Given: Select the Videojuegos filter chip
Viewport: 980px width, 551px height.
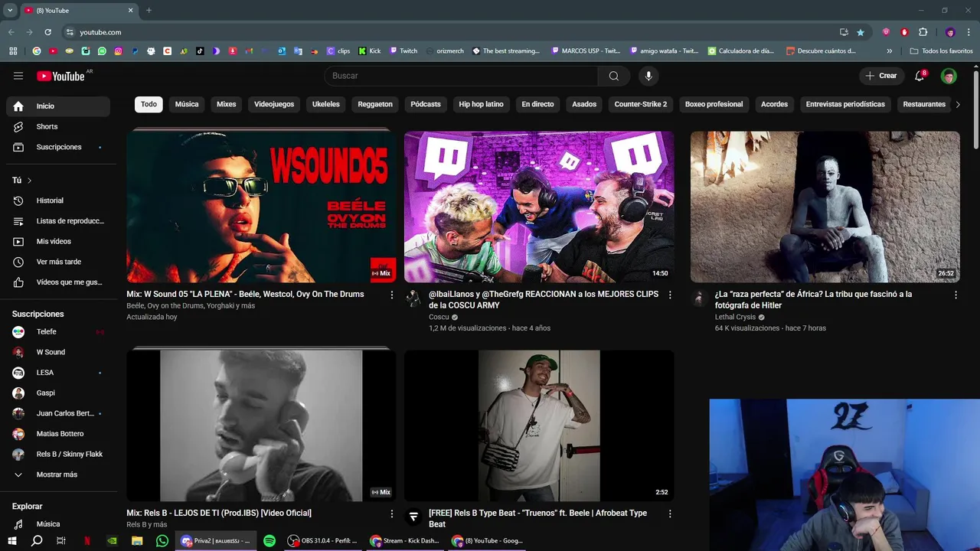Looking at the screenshot, I should 274,104.
